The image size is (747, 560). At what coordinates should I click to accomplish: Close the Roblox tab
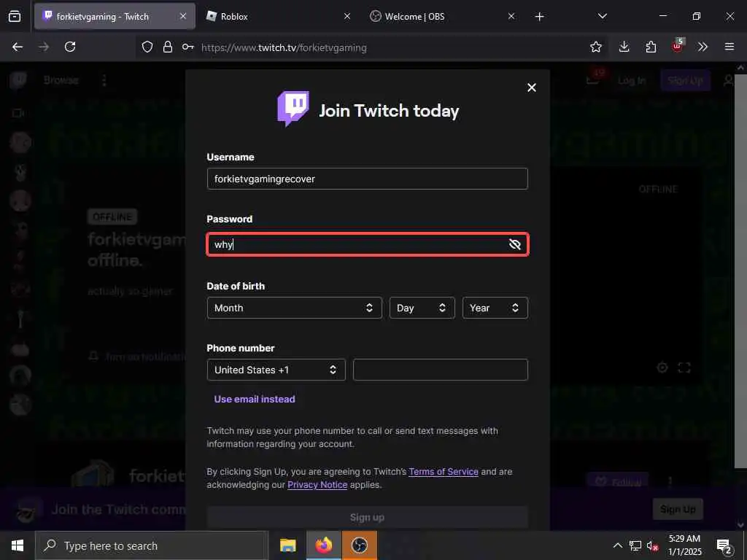pyautogui.click(x=347, y=17)
